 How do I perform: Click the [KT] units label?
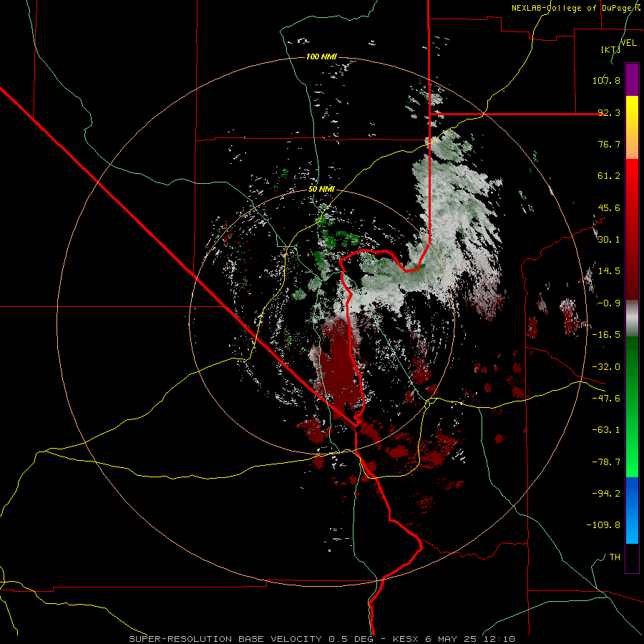(x=610, y=49)
